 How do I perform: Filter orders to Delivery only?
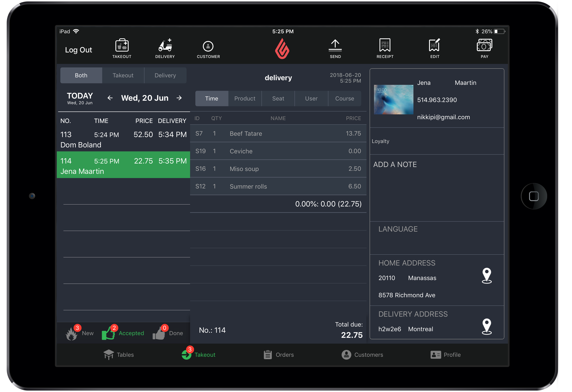click(165, 75)
